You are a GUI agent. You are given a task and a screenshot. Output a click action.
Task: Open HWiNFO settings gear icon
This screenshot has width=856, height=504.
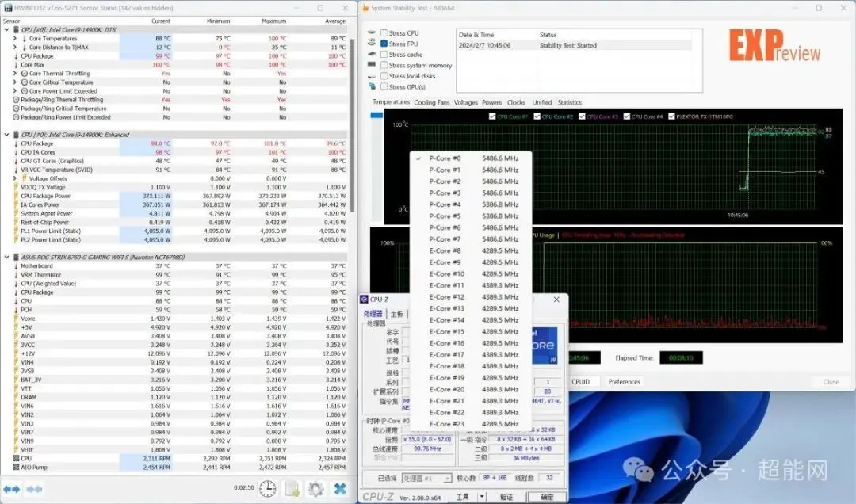[x=315, y=488]
